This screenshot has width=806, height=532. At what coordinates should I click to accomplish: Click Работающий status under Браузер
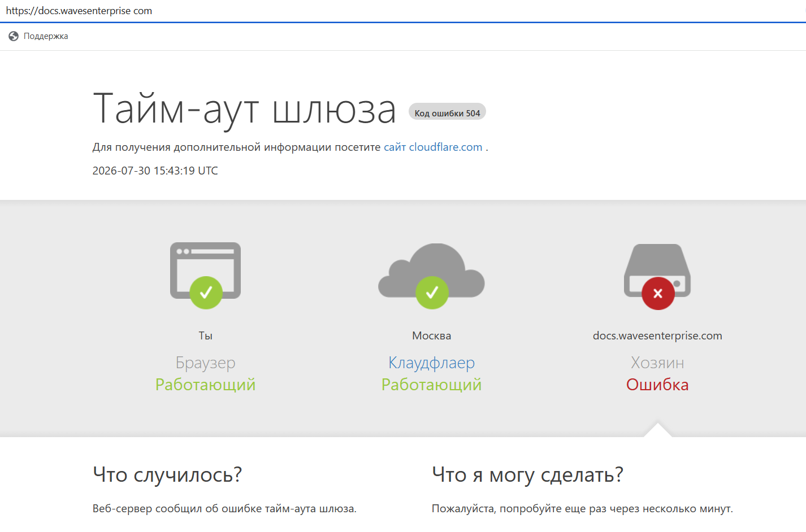pyautogui.click(x=206, y=385)
